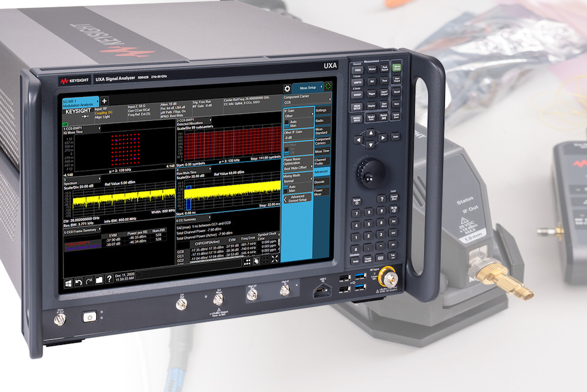
Task: Click the back arrow icon in the taskbar
Action: pos(78,282)
